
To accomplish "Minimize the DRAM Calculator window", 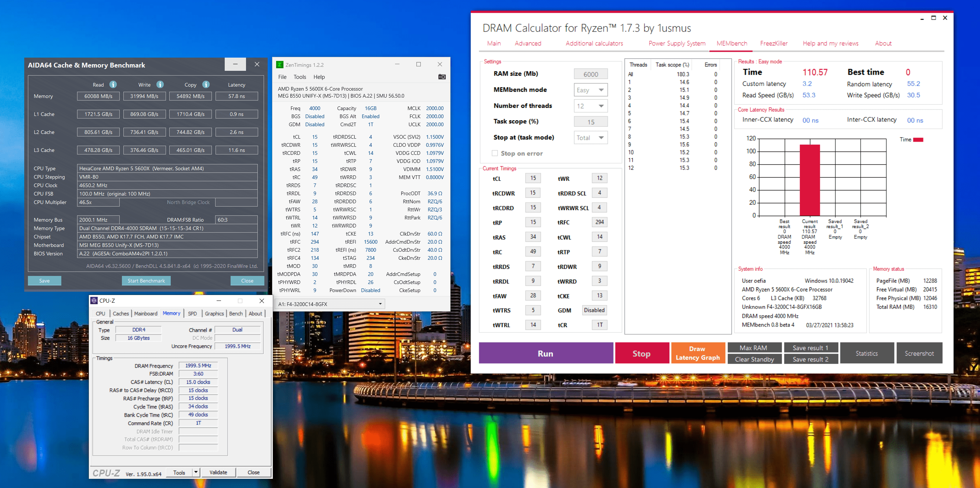I will [922, 18].
